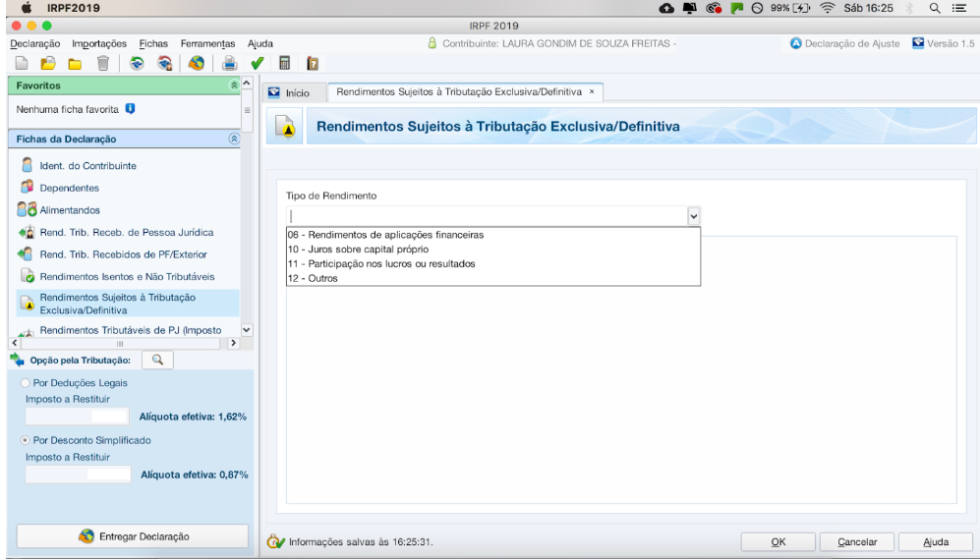The image size is (980, 560).
Task: Click the trash can delete icon
Action: point(103,63)
